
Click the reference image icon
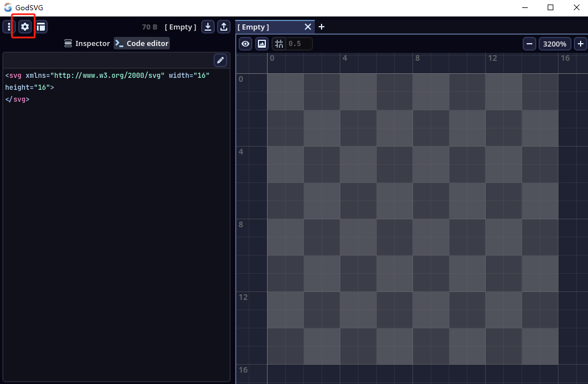(262, 44)
